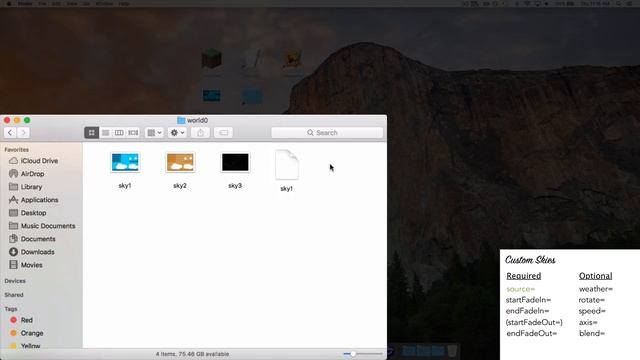Click the "blend=" text
This screenshot has height=360, width=640.
[592, 333]
